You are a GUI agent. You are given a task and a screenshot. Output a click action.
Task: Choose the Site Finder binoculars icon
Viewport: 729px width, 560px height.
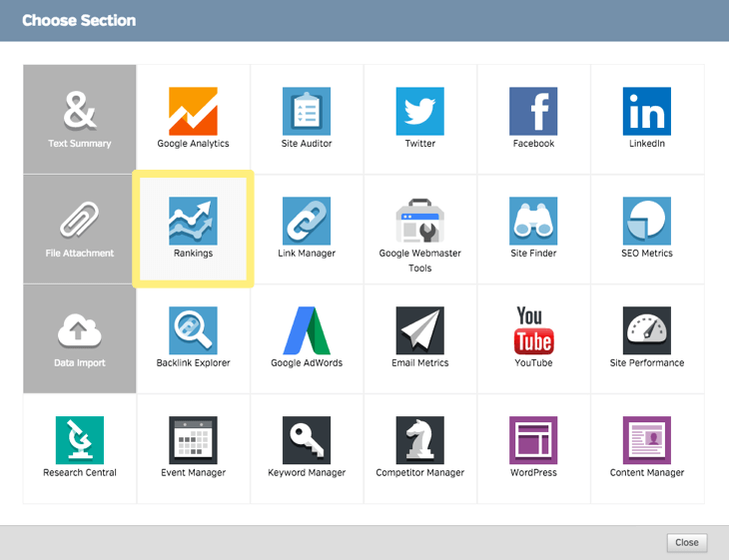coord(533,221)
